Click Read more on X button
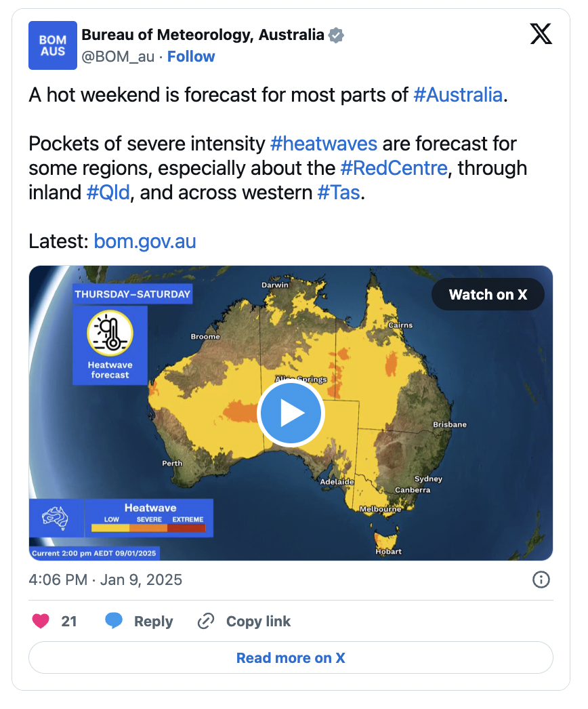This screenshot has width=588, height=709. pos(291,657)
